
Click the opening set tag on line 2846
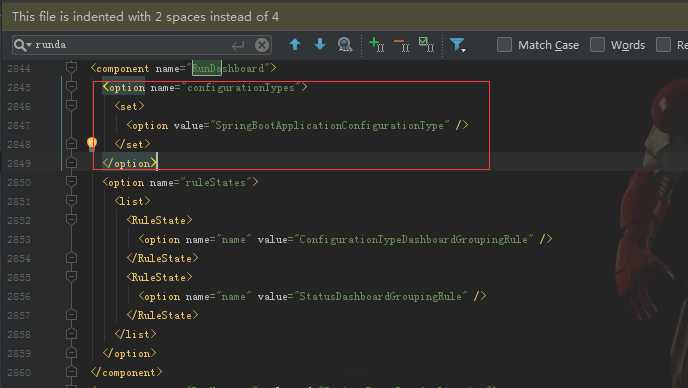click(129, 106)
